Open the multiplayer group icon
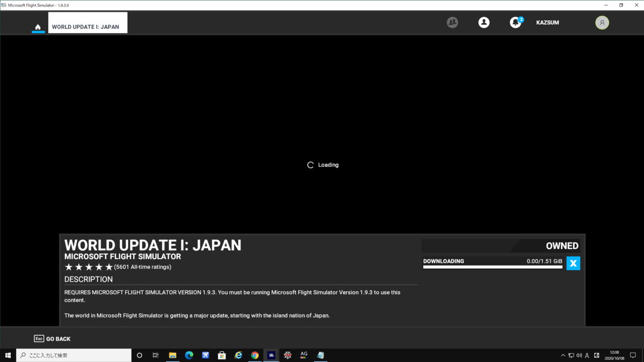644x362 pixels. click(x=452, y=23)
